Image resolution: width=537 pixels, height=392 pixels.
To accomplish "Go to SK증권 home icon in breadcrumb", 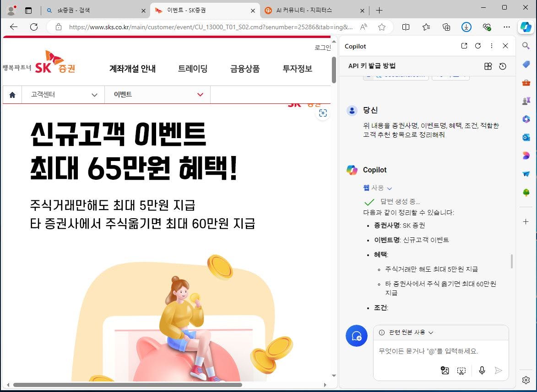I will coord(12,95).
